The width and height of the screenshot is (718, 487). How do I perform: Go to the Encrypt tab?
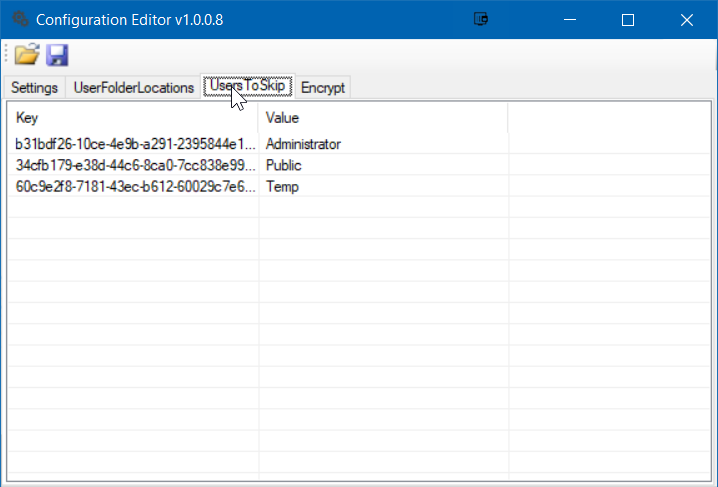point(323,87)
